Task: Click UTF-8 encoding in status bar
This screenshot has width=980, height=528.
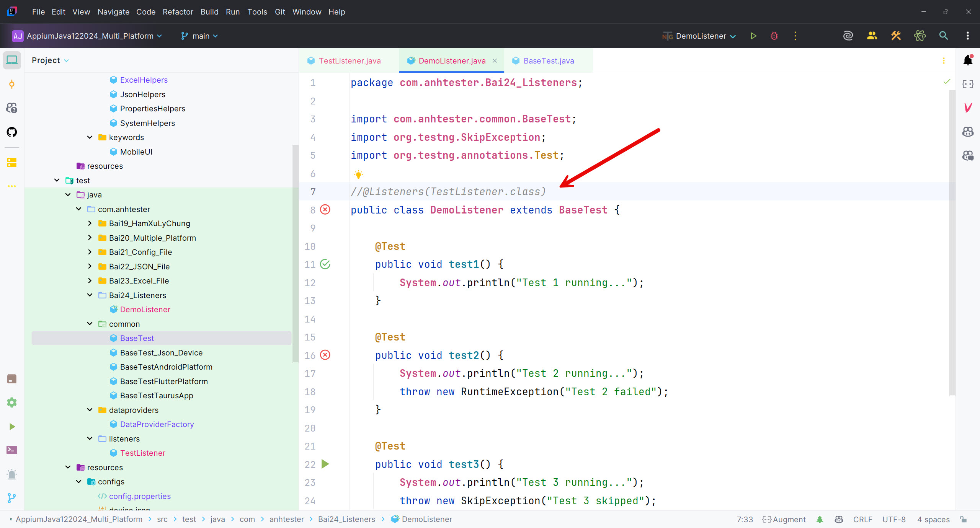Action: [894, 519]
